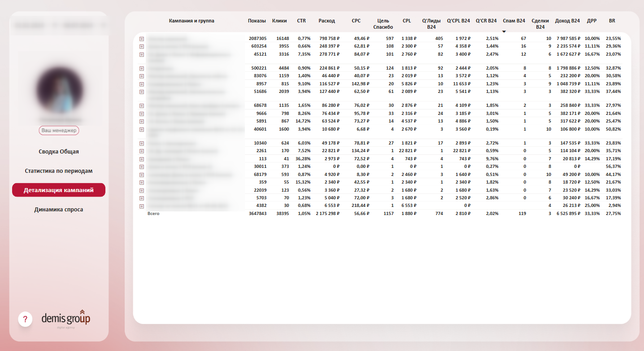
Task: Click plus icon for row with 4382 impressions
Action: (x=142, y=206)
